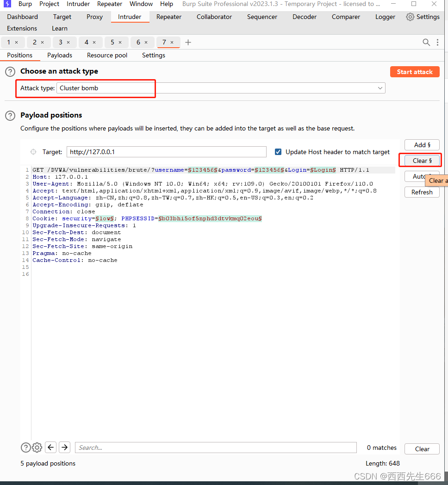Click the Target URL input field
The width and height of the screenshot is (448, 485).
(167, 152)
